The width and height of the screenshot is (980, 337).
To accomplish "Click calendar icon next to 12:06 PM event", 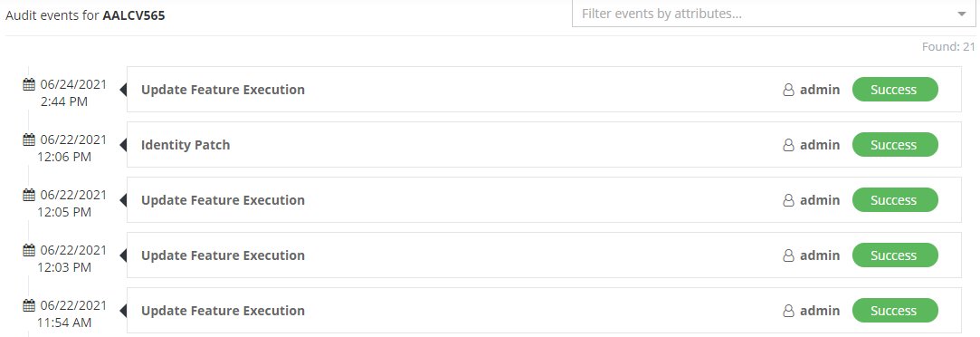I will point(29,140).
